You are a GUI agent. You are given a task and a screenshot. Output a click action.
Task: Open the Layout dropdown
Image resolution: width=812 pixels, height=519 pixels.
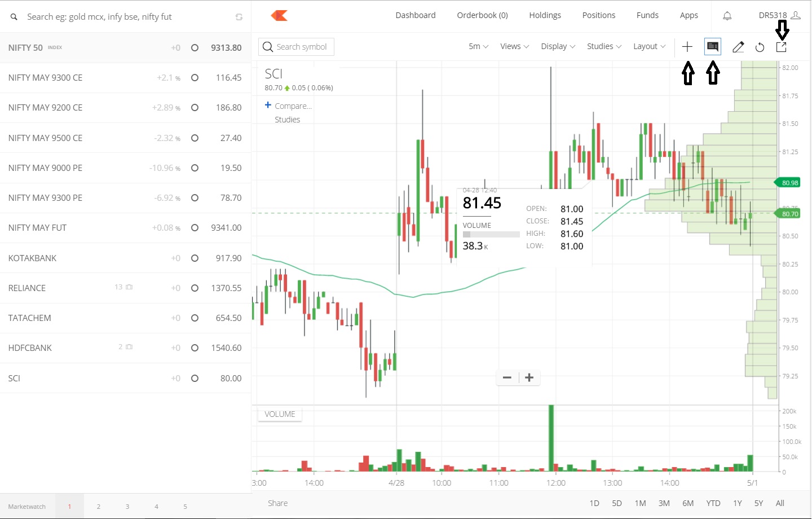[x=649, y=46]
